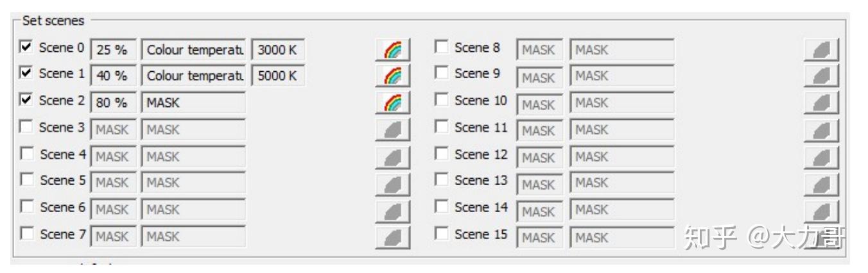This screenshot has height=273, width=868.
Task: Click the 3000 K temperature field
Action: pyautogui.click(x=277, y=50)
